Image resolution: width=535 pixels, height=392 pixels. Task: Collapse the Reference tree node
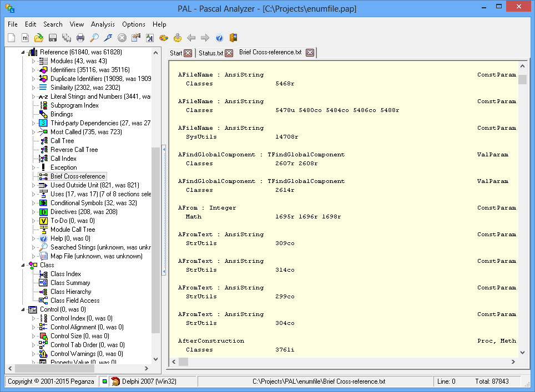pos(23,52)
